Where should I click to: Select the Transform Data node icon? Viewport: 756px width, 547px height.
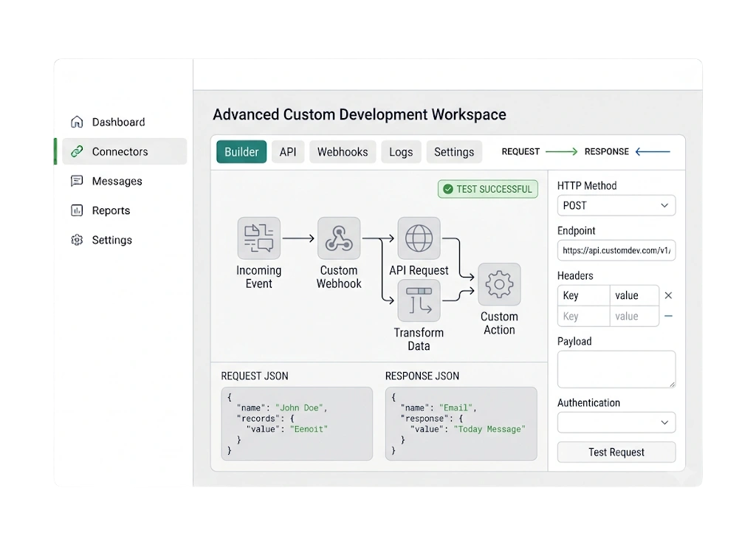pyautogui.click(x=419, y=300)
